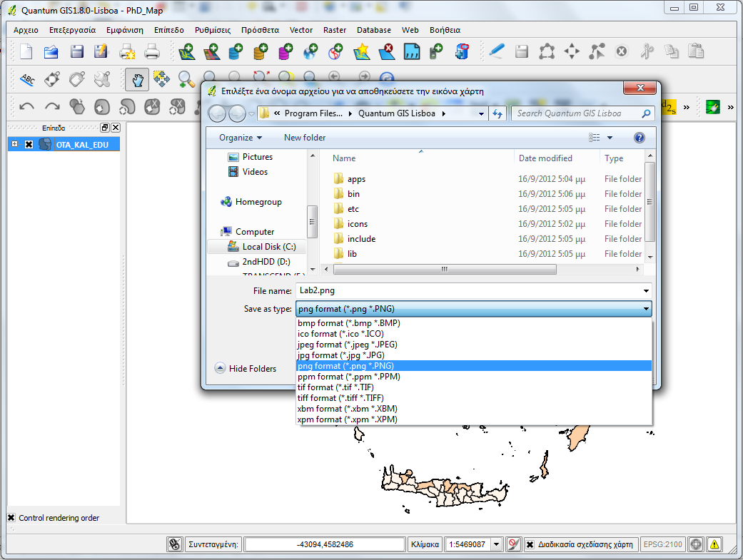Click the File name input field
743x560 pixels.
[x=468, y=291]
